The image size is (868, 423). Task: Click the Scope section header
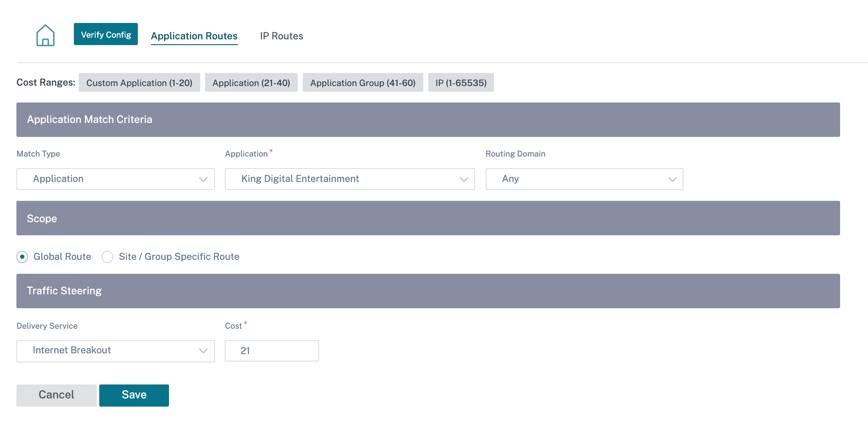(428, 218)
